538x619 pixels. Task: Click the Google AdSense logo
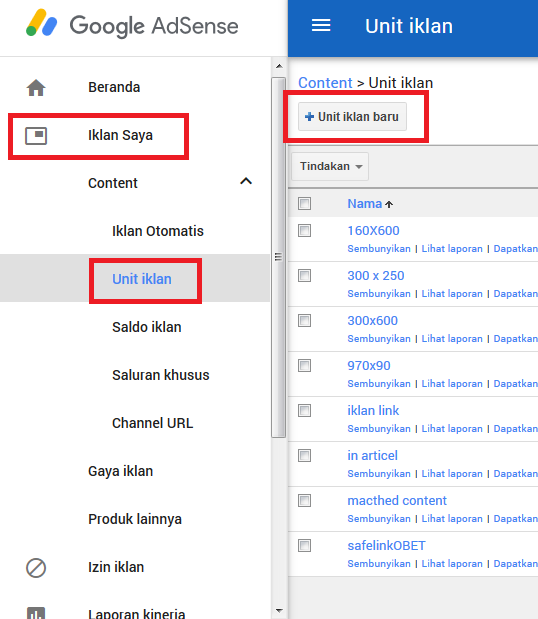[132, 24]
